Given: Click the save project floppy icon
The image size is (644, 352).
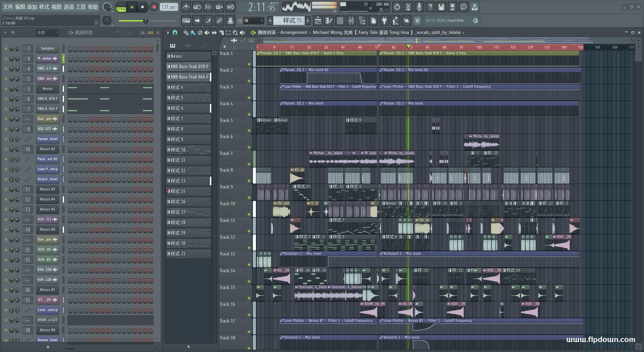Looking at the screenshot, I should point(441,7).
